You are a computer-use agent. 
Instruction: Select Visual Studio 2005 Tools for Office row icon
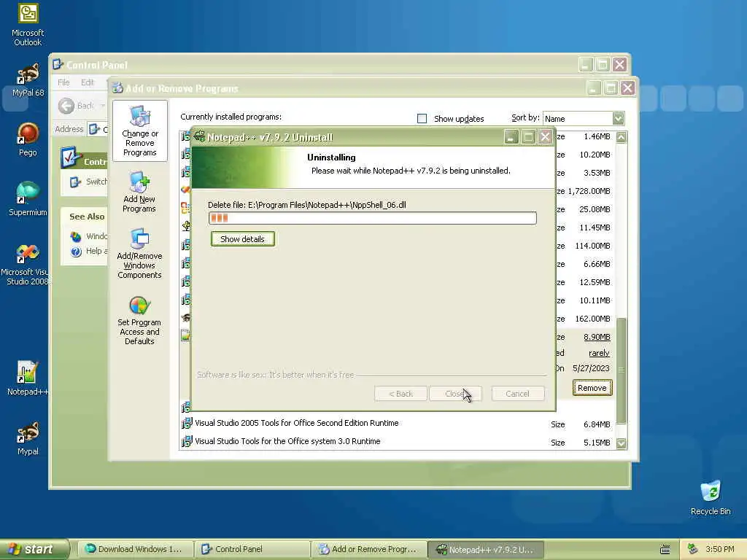[187, 423]
